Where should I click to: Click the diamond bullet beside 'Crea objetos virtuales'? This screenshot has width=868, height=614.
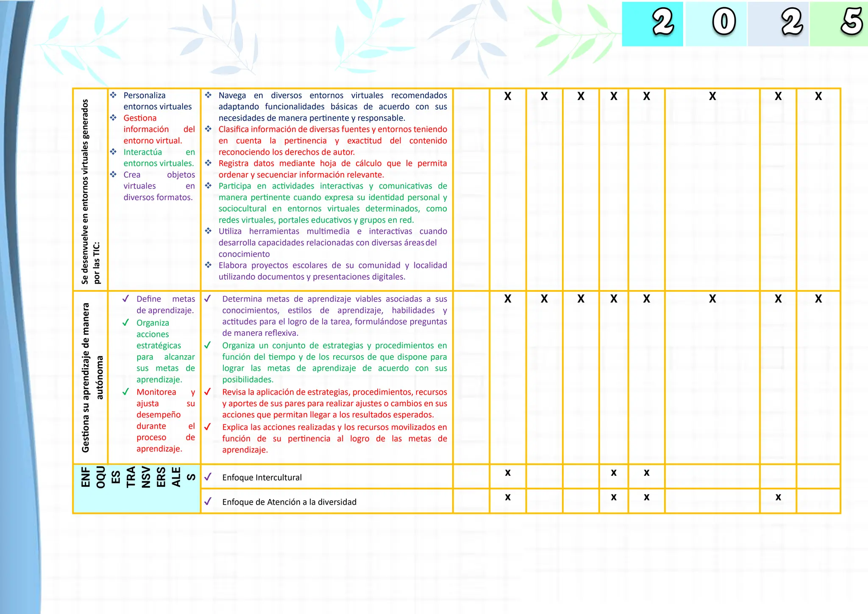pos(113,174)
